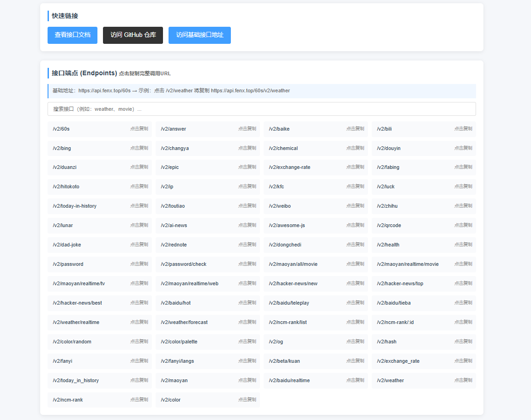Copy the /v2/password/check endpoint
The image size is (531, 420).
[207, 264]
